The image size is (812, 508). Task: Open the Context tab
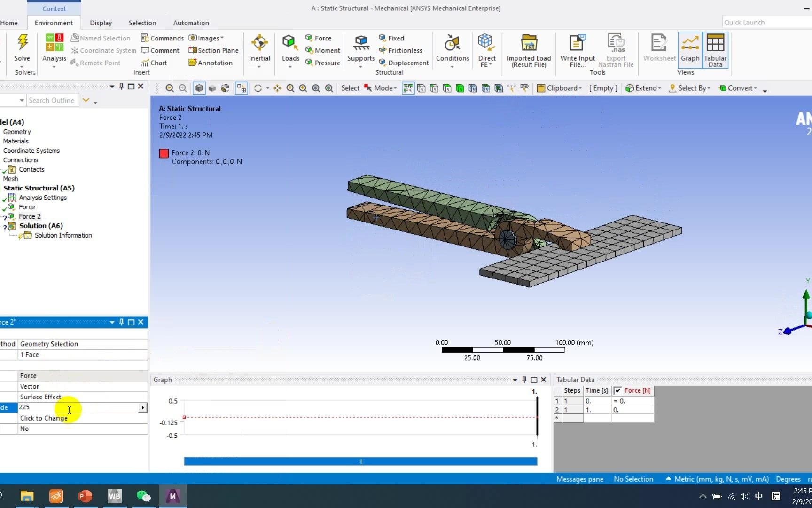[x=54, y=8]
